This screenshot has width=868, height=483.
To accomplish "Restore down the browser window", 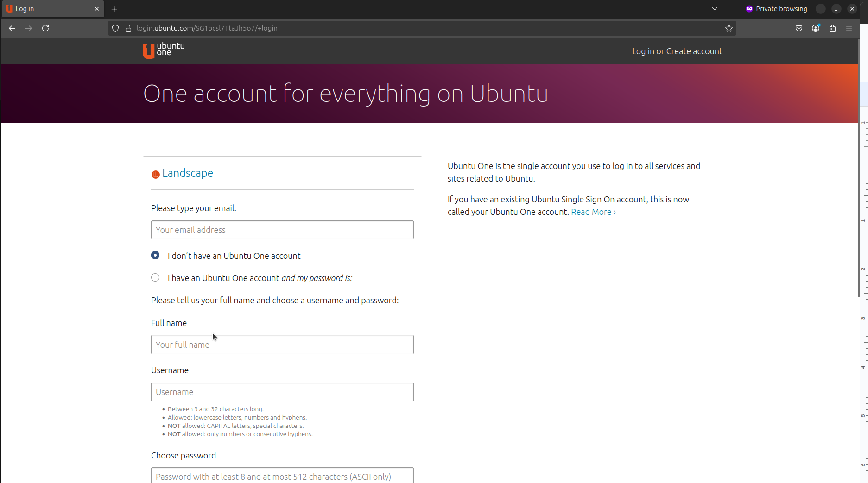I will [x=836, y=9].
